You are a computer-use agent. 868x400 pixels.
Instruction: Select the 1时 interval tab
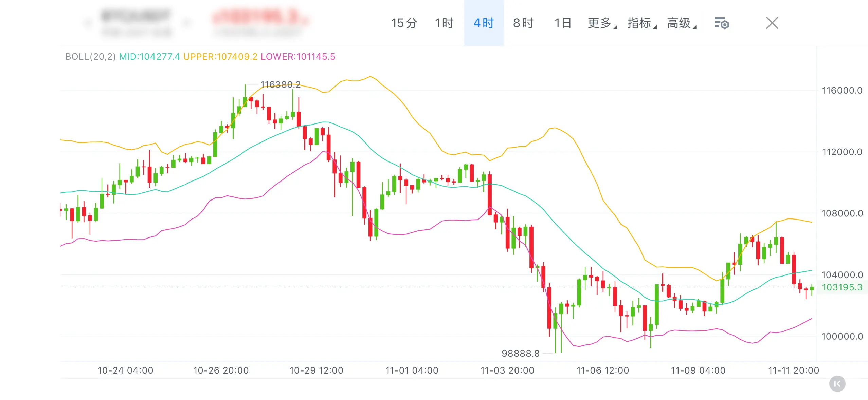tap(444, 23)
